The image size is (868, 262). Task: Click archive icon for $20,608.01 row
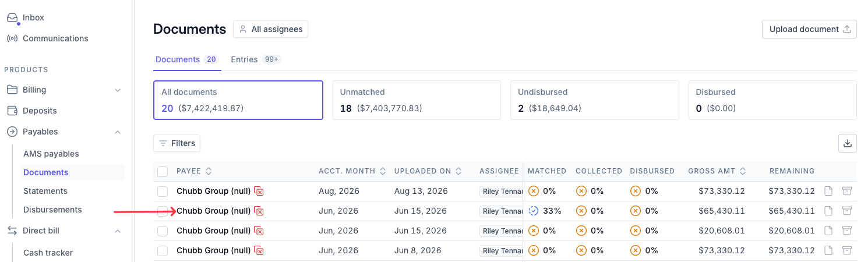point(847,231)
